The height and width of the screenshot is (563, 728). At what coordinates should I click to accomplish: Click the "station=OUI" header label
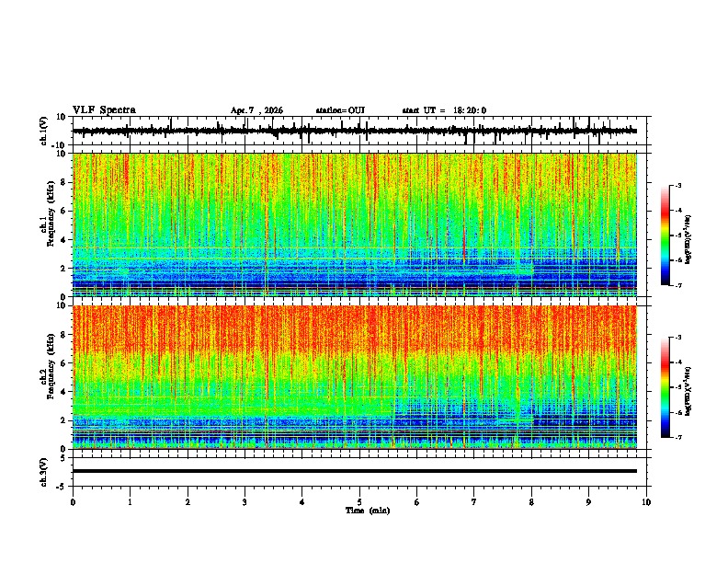[340, 110]
